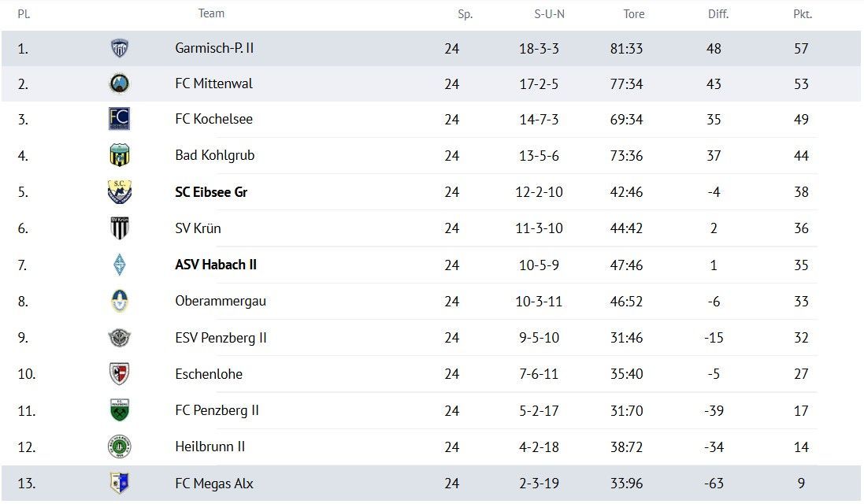Click the Tore column header

point(634,14)
